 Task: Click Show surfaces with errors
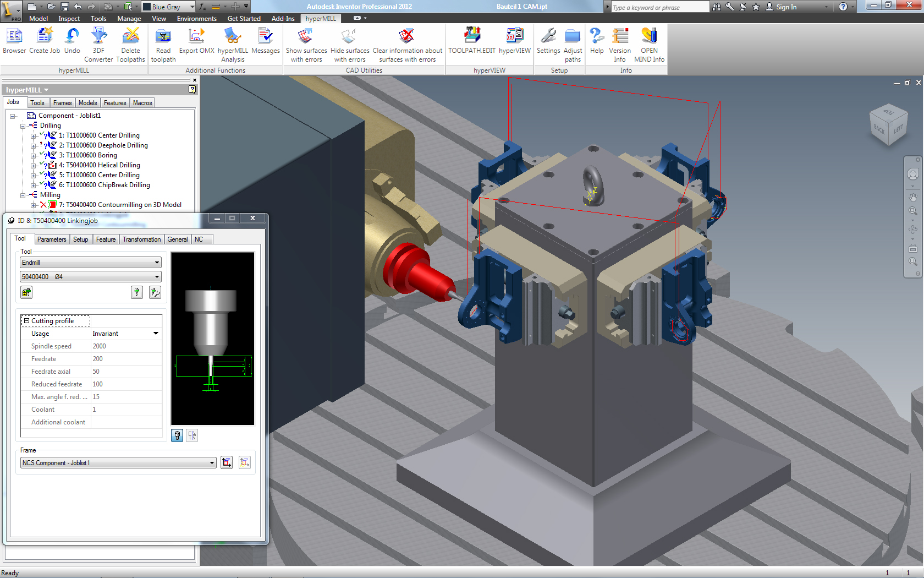(306, 44)
